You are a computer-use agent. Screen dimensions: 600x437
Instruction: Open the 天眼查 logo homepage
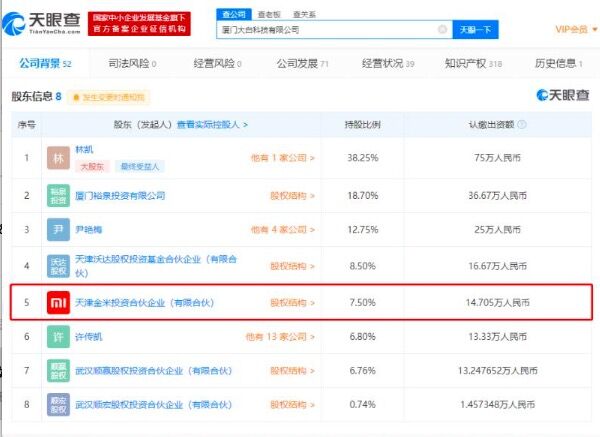(x=41, y=24)
